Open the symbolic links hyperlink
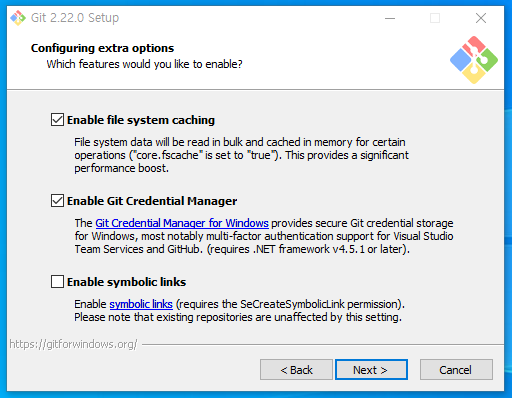 (x=141, y=304)
